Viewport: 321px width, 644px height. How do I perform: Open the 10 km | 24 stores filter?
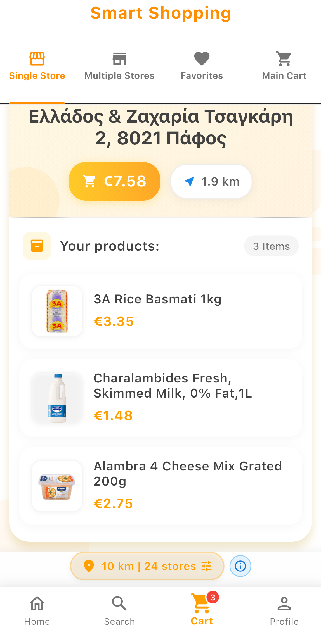click(x=147, y=566)
